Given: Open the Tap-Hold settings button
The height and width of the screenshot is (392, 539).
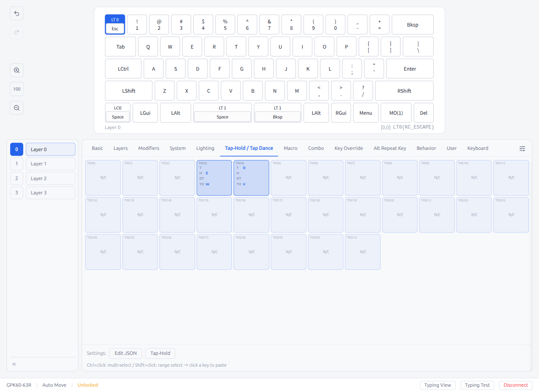Looking at the screenshot, I should (x=160, y=353).
